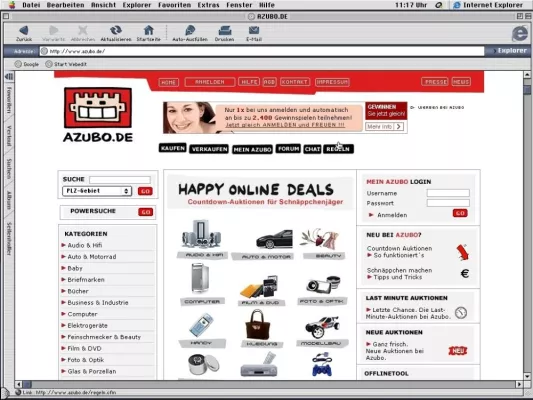Open the Favoriten sidebar tab

(9, 100)
